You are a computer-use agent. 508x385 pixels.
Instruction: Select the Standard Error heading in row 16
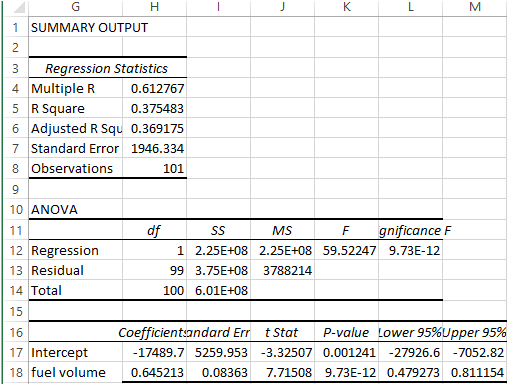click(218, 332)
